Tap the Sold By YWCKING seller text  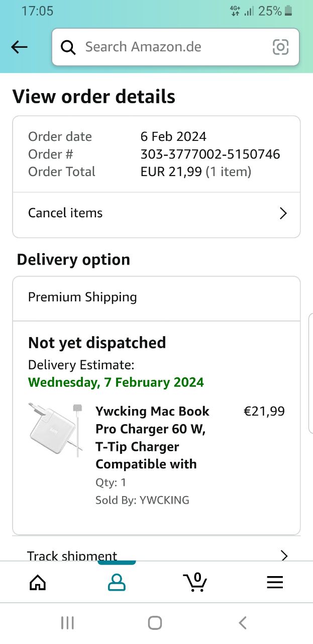(x=142, y=500)
